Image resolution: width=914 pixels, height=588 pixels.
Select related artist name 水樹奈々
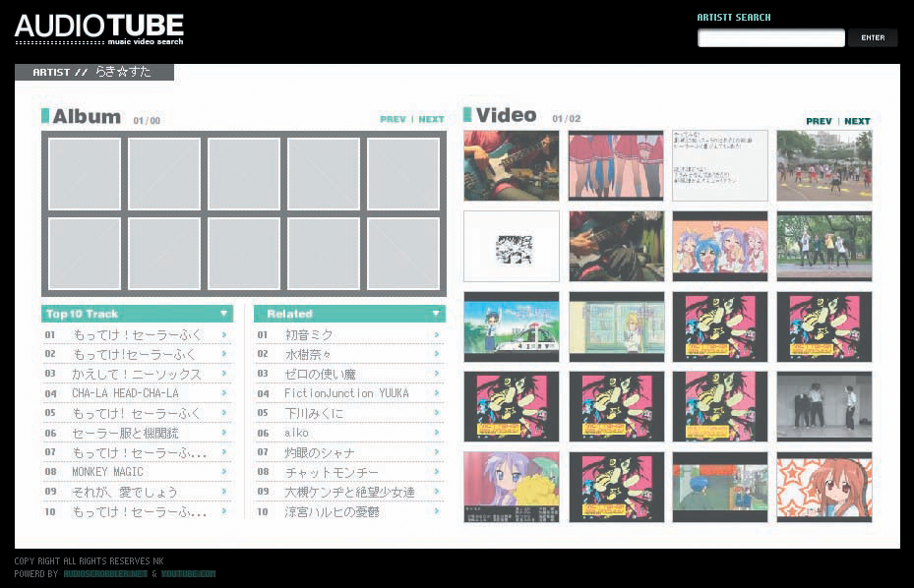308,354
